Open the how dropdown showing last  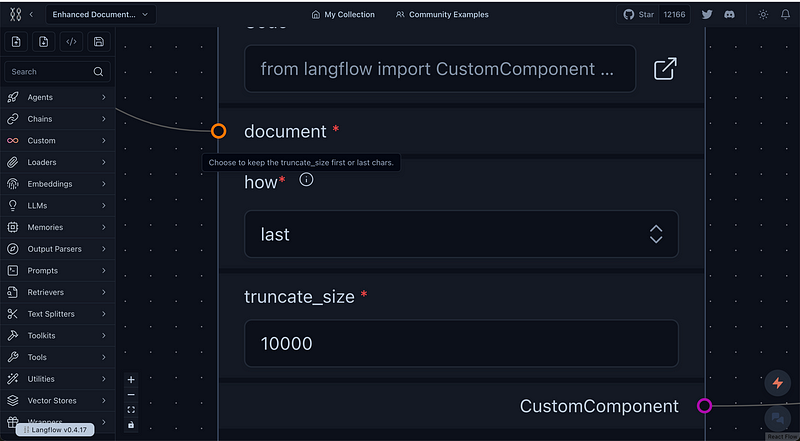tap(461, 234)
